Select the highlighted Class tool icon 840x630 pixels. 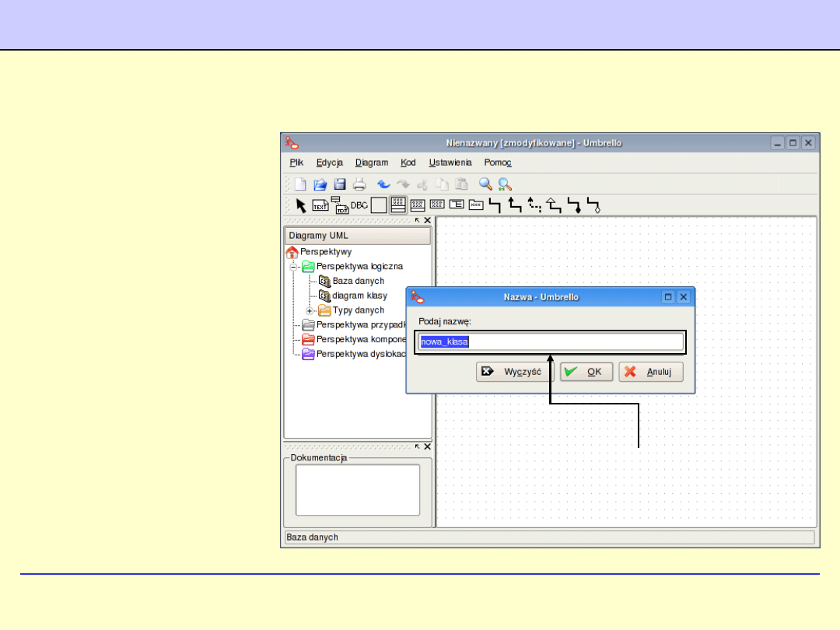(397, 205)
